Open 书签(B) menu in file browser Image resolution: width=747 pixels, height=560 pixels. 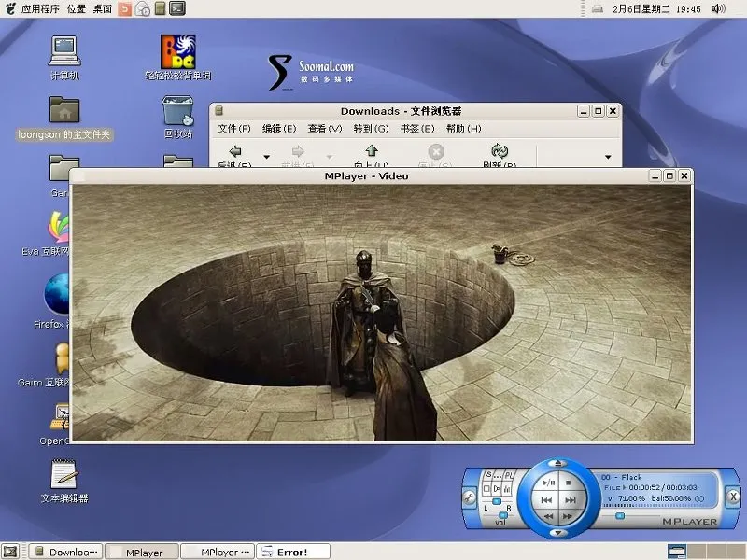[417, 129]
